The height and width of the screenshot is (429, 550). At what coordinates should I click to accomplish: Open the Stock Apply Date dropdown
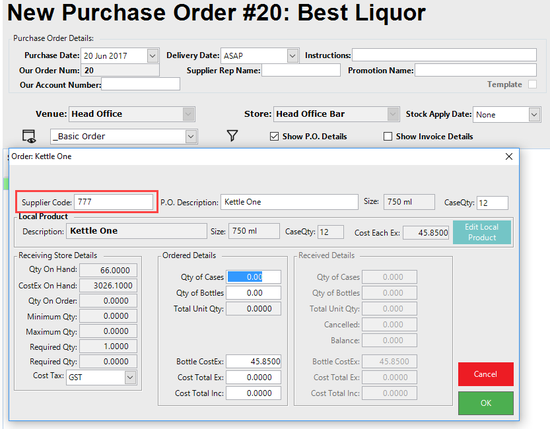click(x=534, y=115)
